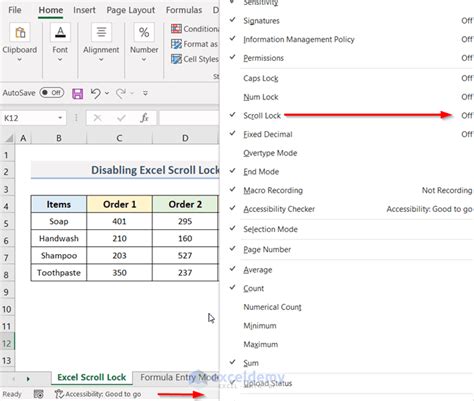Expand the Name Box dropdown arrow

point(60,118)
